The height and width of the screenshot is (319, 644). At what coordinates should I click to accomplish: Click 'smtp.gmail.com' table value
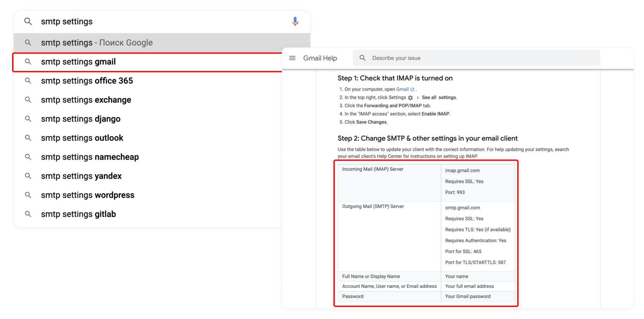463,208
